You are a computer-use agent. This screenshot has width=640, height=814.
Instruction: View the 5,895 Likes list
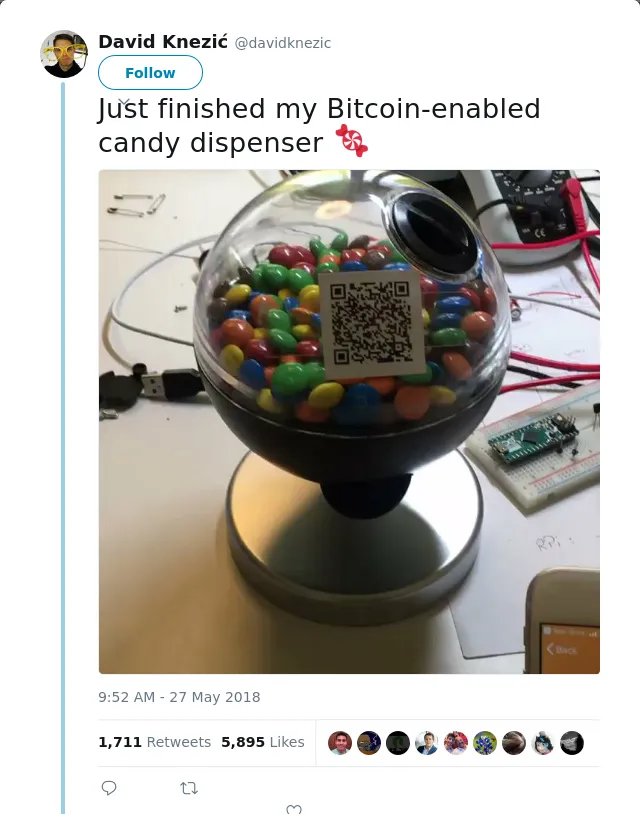coord(263,742)
